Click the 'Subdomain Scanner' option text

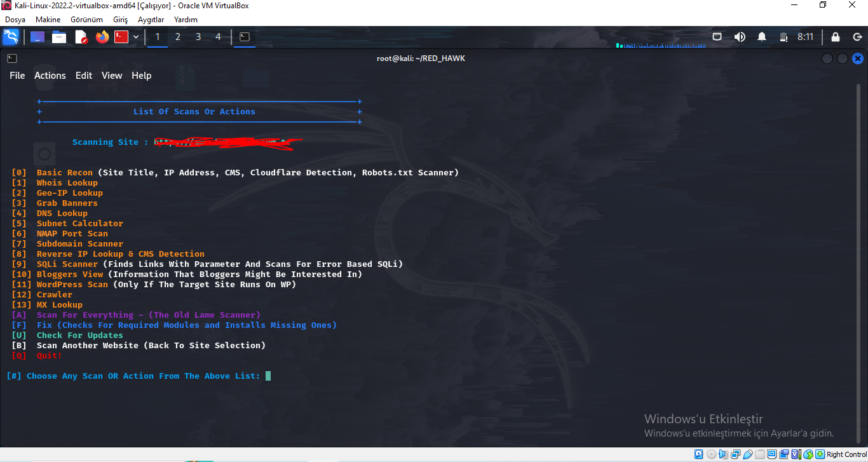(x=80, y=244)
